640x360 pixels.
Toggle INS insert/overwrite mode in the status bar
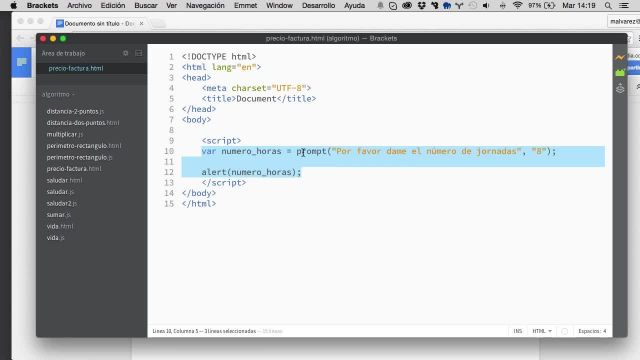click(518, 331)
